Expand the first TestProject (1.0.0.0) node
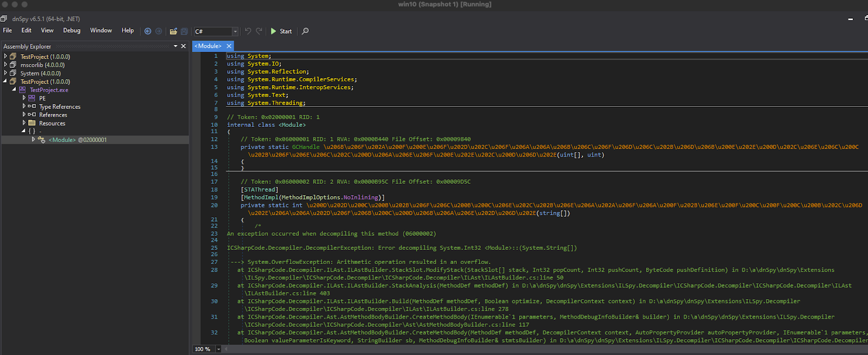This screenshot has width=868, height=355. point(5,56)
